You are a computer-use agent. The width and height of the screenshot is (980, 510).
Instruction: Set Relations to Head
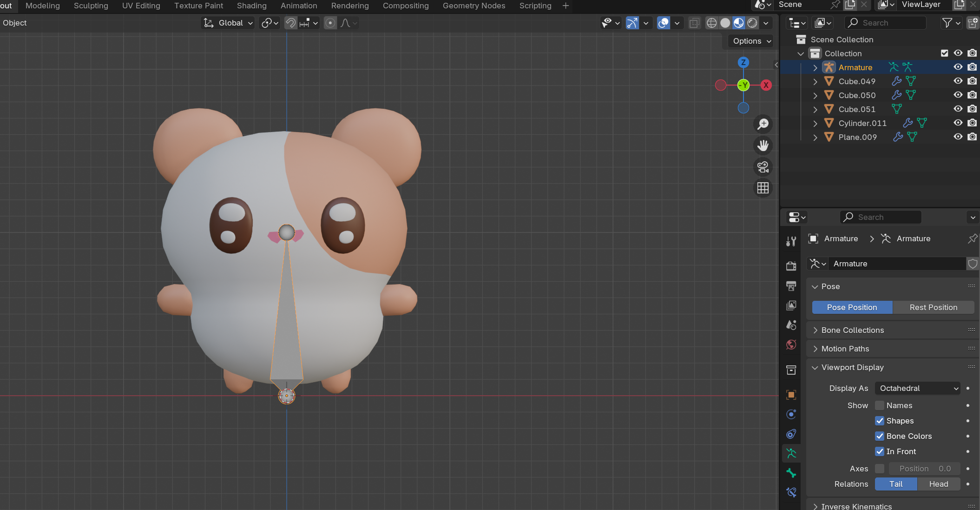coord(938,484)
